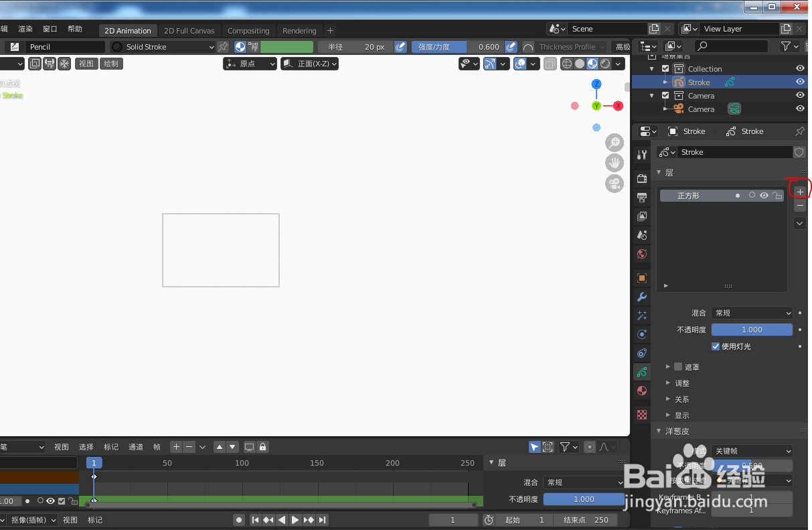The image size is (812, 530).
Task: Open the Physics properties tab
Action: pos(642,334)
